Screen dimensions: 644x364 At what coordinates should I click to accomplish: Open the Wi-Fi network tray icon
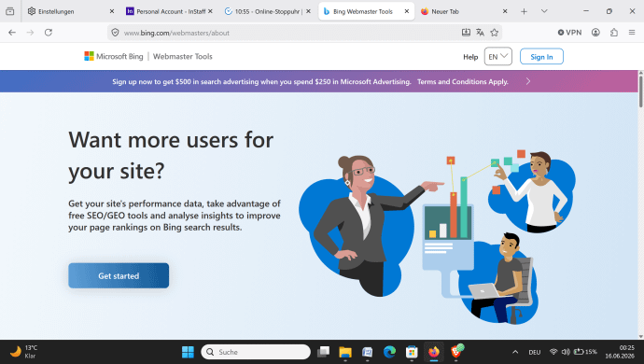553,352
